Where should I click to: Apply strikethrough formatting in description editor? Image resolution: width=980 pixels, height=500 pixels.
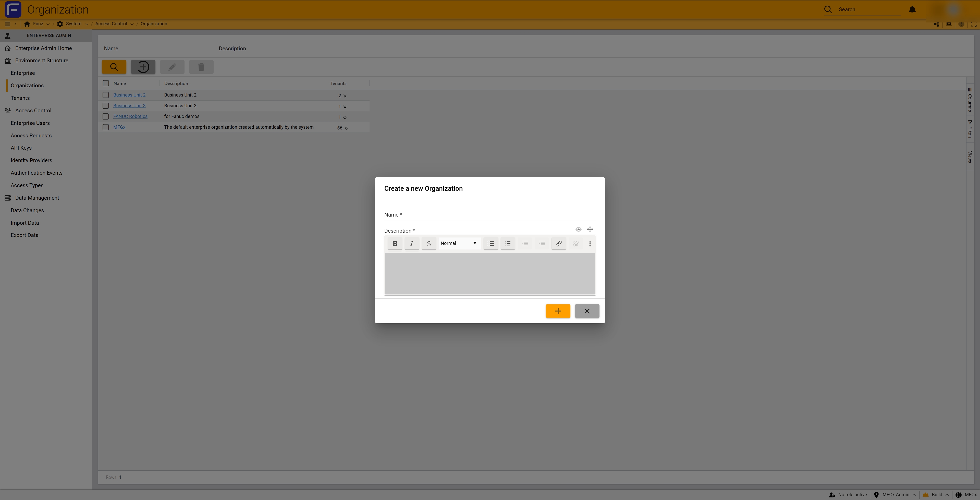point(429,243)
